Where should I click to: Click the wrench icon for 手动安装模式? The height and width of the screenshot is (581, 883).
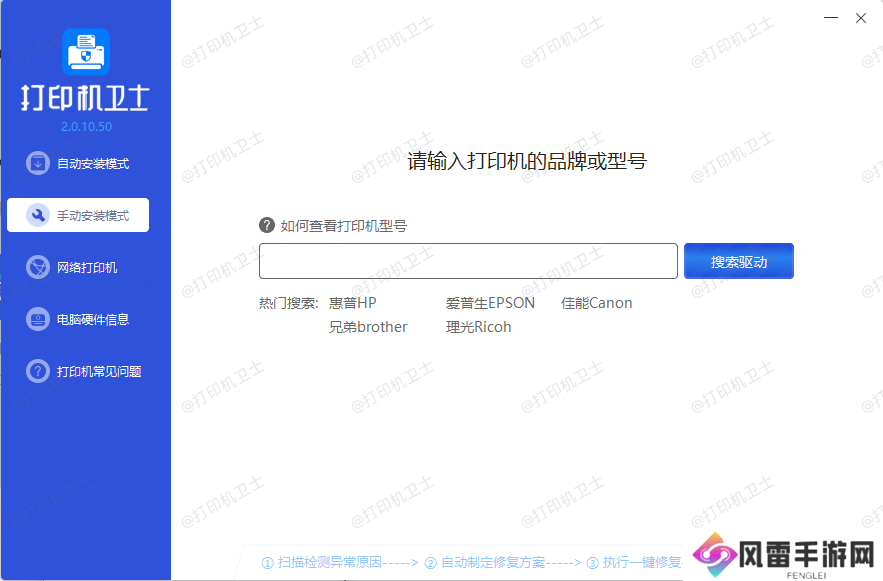pos(38,215)
